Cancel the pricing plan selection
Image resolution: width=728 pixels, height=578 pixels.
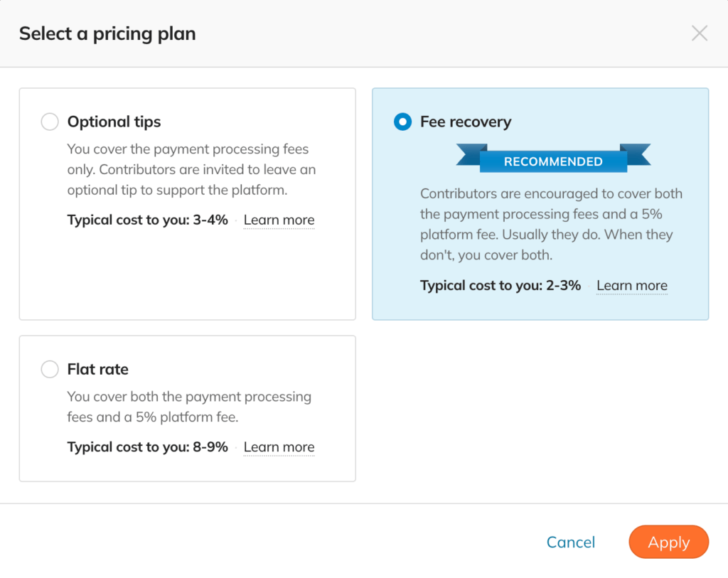tap(571, 542)
